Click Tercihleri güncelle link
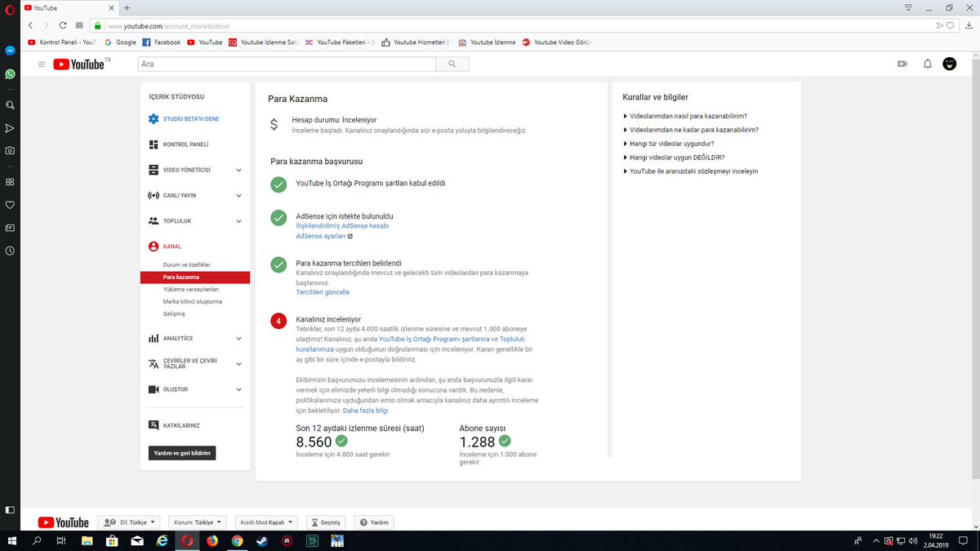The height and width of the screenshot is (551, 980). coord(323,292)
